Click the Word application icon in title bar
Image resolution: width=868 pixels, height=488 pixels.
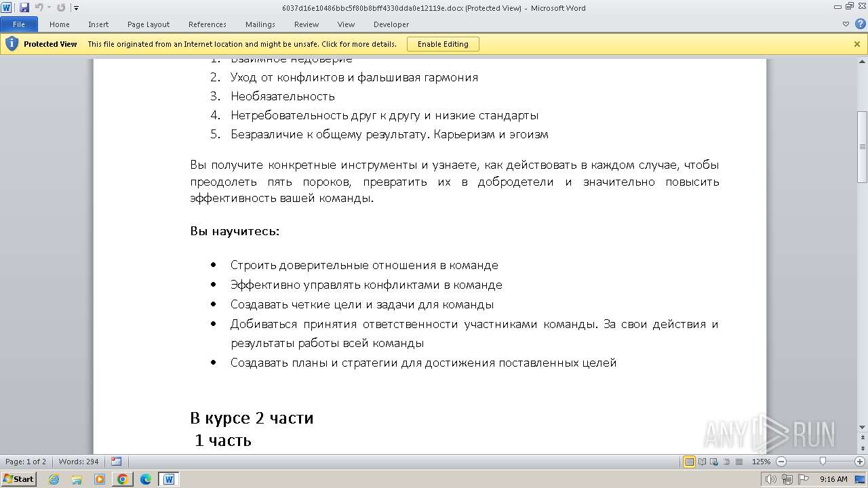point(7,7)
